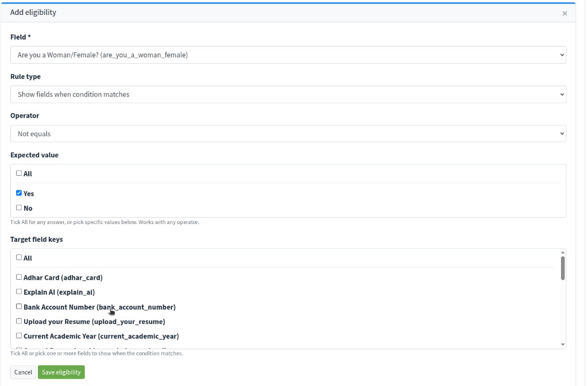This screenshot has height=386, width=588.
Task: Click the Cancel button
Action: click(23, 372)
